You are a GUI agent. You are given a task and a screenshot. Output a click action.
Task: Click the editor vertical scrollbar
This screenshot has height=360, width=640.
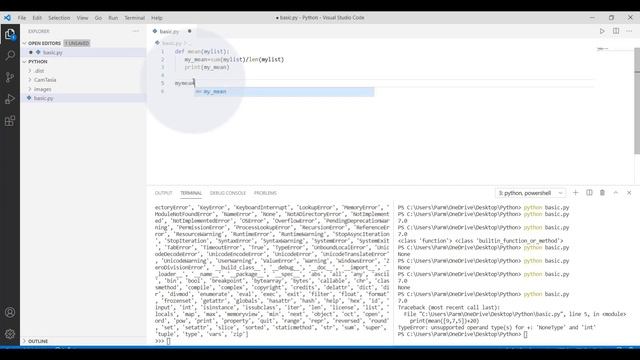coord(637,100)
